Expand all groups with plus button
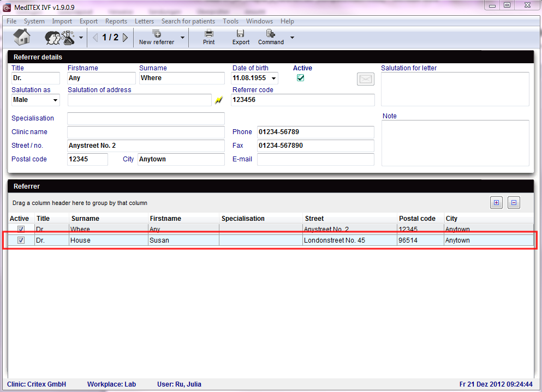 pos(496,203)
